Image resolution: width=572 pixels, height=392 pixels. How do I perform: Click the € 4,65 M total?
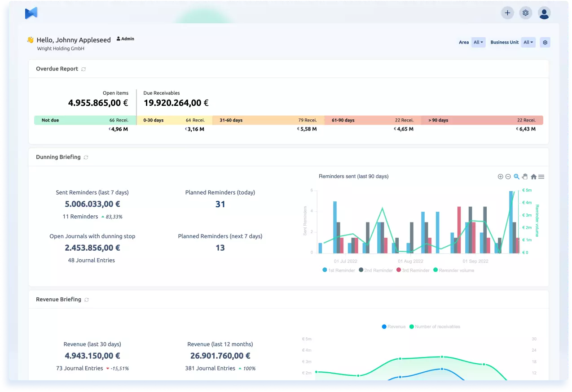[x=404, y=129]
